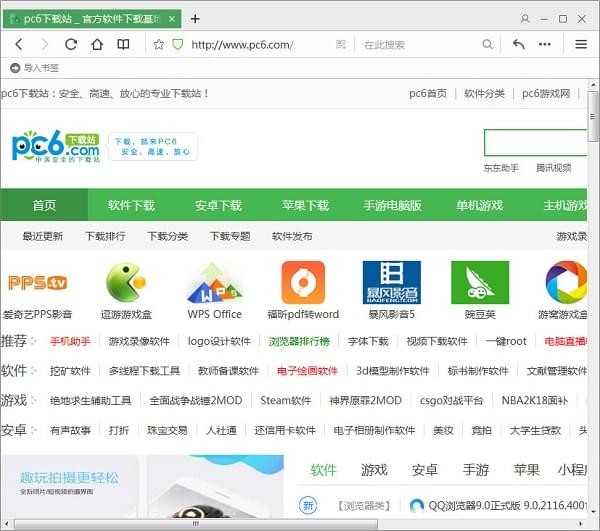Click the 下载排行 submenu link
Image resolution: width=600 pixels, height=531 pixels.
pyautogui.click(x=105, y=236)
